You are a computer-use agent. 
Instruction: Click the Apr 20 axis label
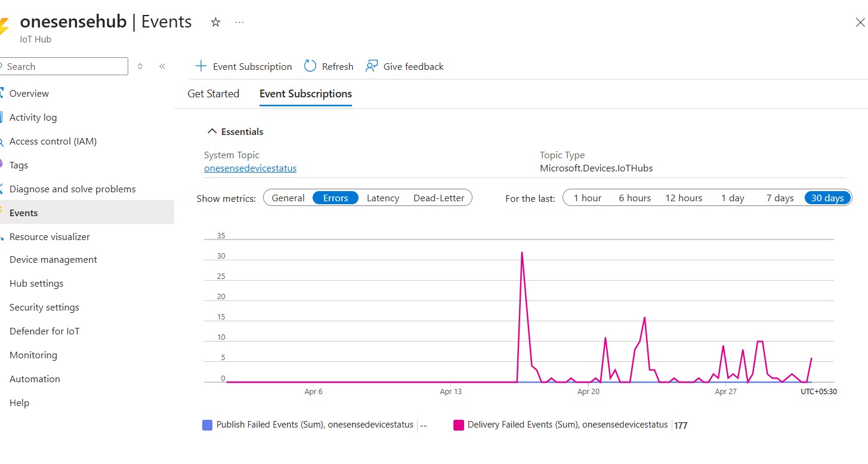(x=588, y=392)
